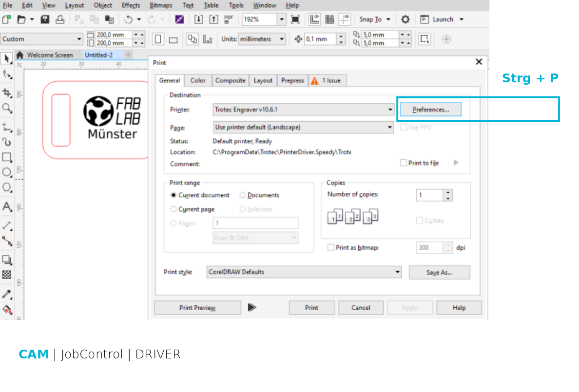Select the Interactive fill tool
This screenshot has width=579, height=392.
click(7, 309)
